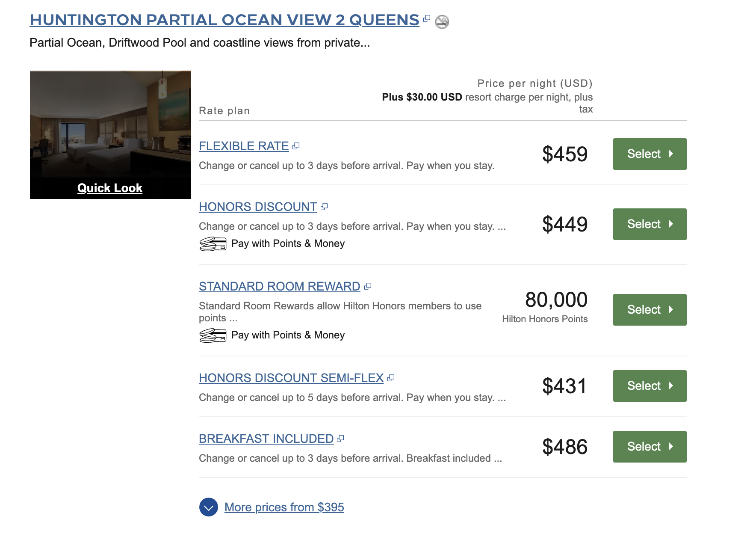The image size is (756, 540).
Task: Click popup icon beside Honors Discount
Action: [324, 207]
